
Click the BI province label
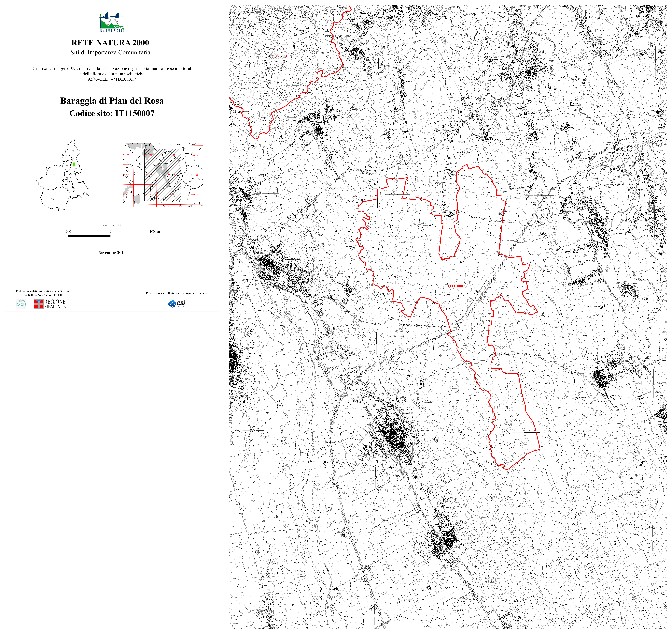pyautogui.click(x=67, y=165)
